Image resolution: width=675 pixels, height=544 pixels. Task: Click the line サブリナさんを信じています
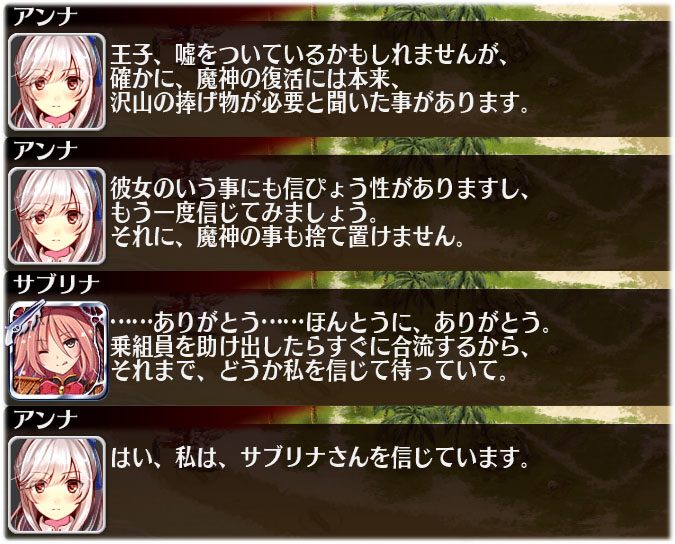[x=319, y=458]
